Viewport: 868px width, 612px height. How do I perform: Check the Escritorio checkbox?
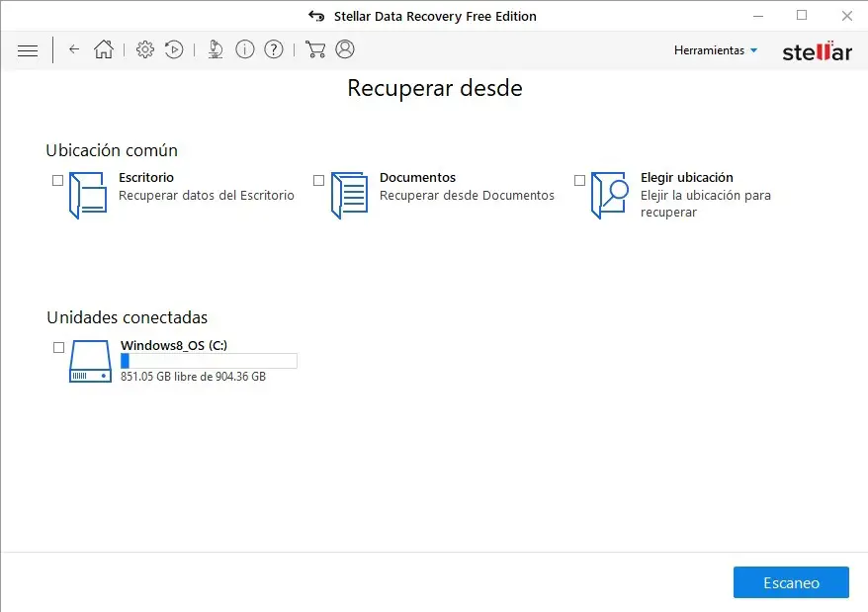57,181
